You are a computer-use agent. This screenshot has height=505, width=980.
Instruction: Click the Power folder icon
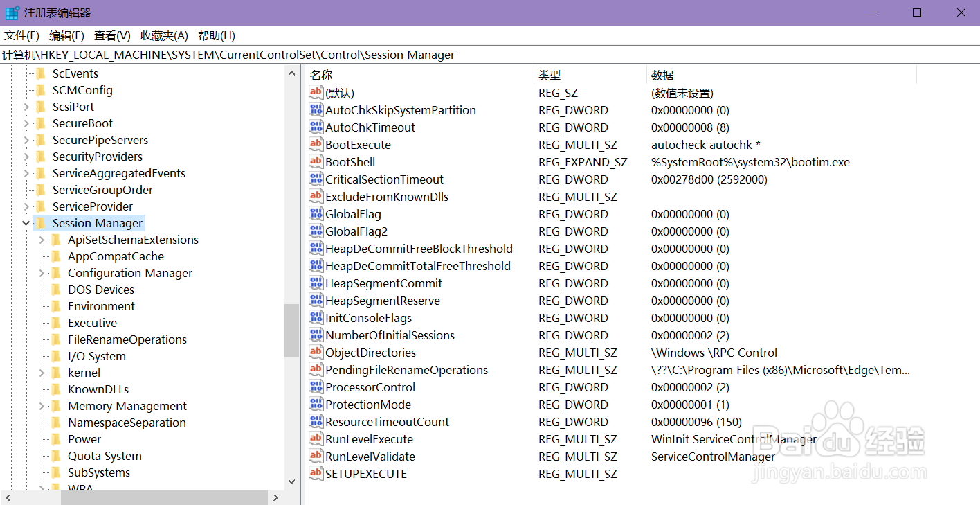click(x=56, y=439)
